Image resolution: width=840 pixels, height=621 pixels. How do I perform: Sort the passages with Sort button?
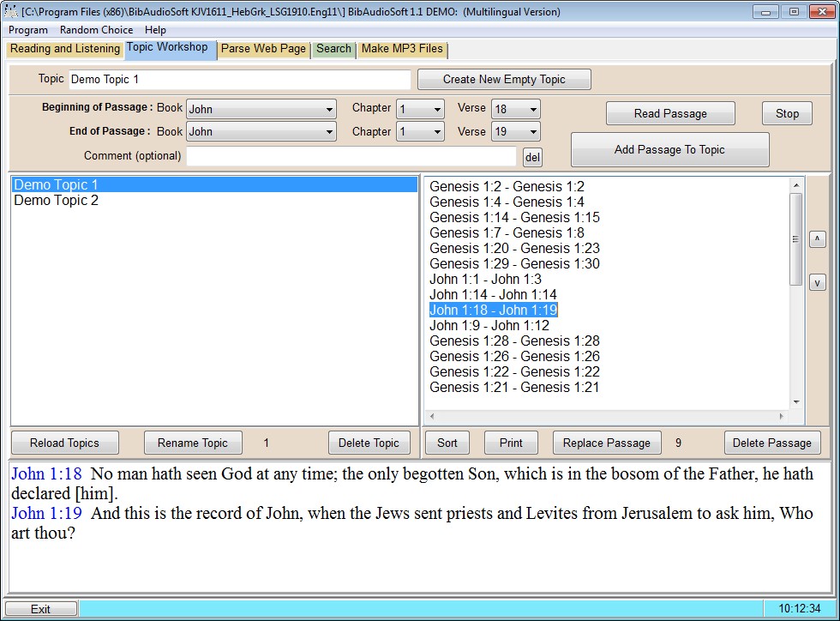[447, 443]
